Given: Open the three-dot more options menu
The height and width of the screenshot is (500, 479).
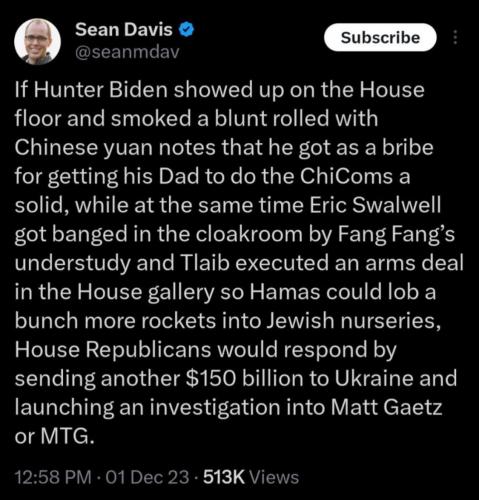Looking at the screenshot, I should pyautogui.click(x=456, y=37).
